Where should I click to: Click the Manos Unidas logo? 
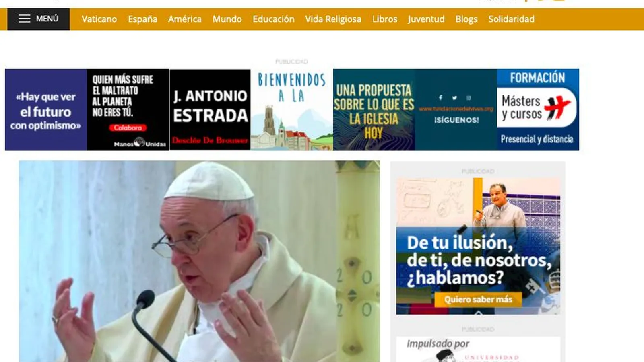click(x=140, y=143)
